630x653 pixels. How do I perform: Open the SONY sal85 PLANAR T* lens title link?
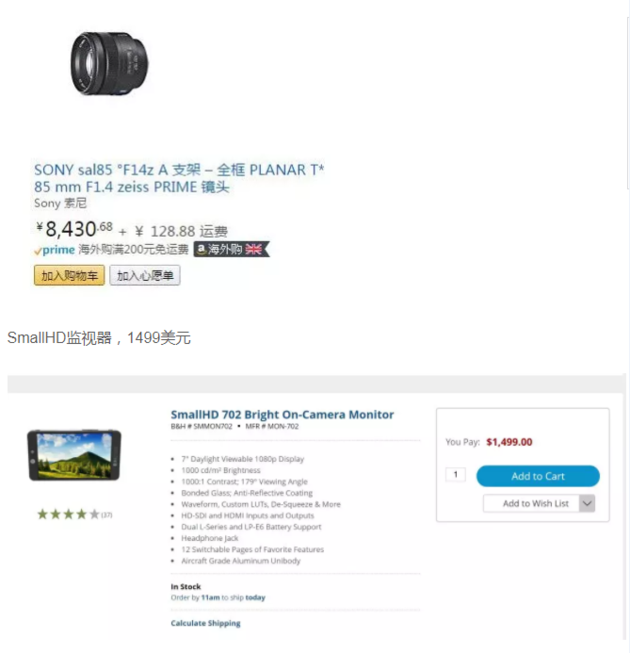(x=179, y=178)
